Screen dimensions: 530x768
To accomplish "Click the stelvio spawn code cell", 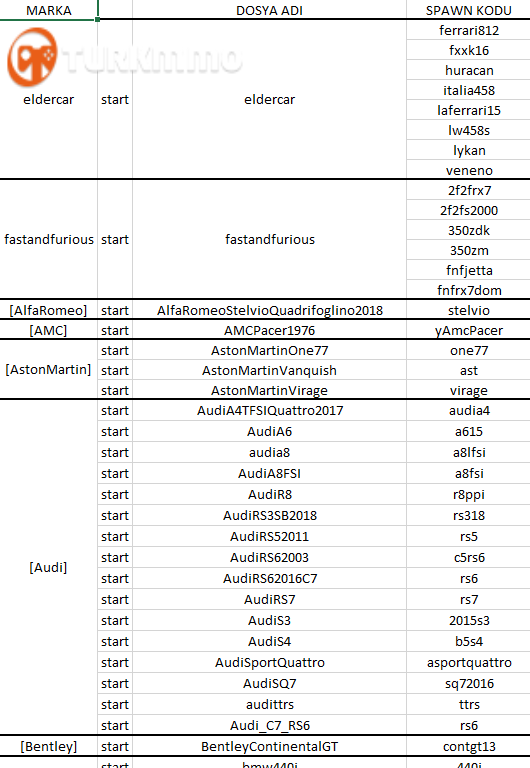I will click(x=468, y=310).
